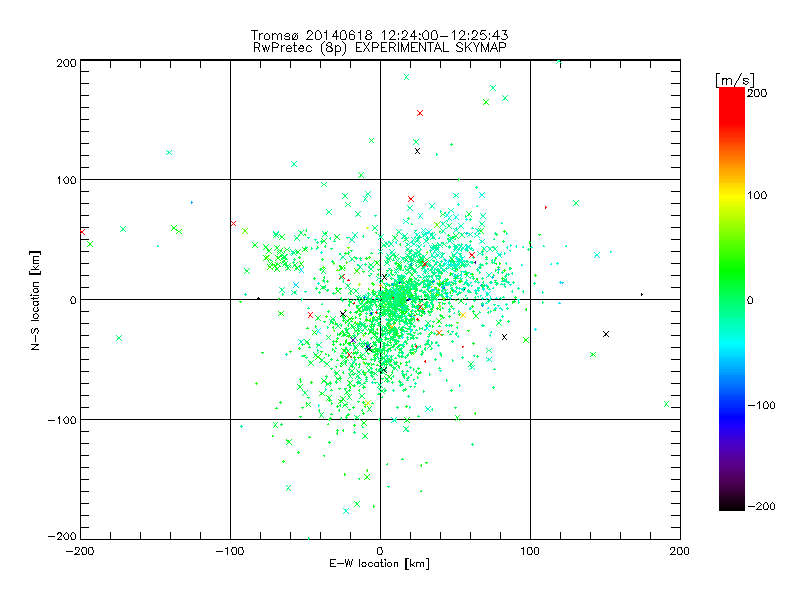Click the subtitle 'RwPretec (8p) EXPERIMENTAL SKYMAP'
This screenshot has height=600, width=800.
[x=380, y=47]
